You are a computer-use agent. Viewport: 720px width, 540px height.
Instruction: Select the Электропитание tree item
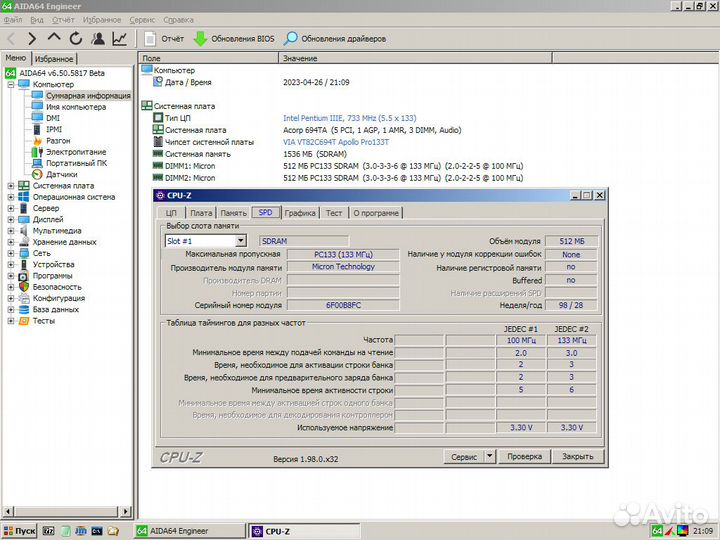coord(76,152)
